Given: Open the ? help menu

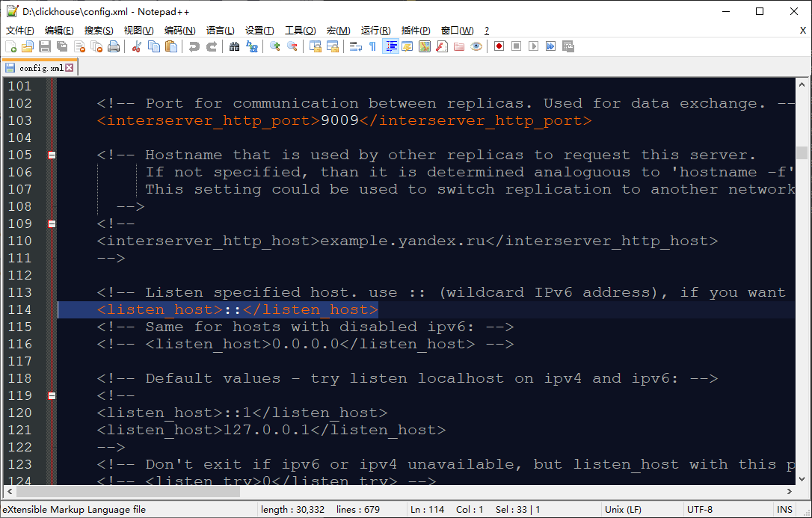Looking at the screenshot, I should (x=486, y=31).
